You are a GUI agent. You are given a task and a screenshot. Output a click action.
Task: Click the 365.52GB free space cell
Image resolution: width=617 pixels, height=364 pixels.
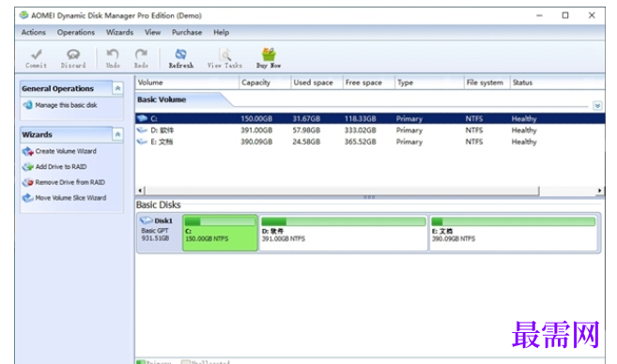point(361,142)
